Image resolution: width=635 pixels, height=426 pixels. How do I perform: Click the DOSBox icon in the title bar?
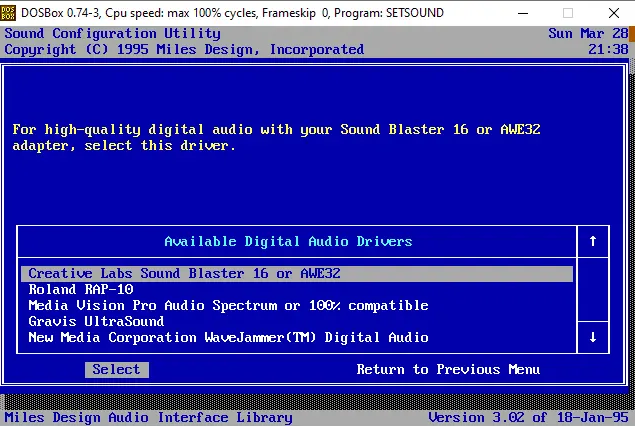coord(13,12)
